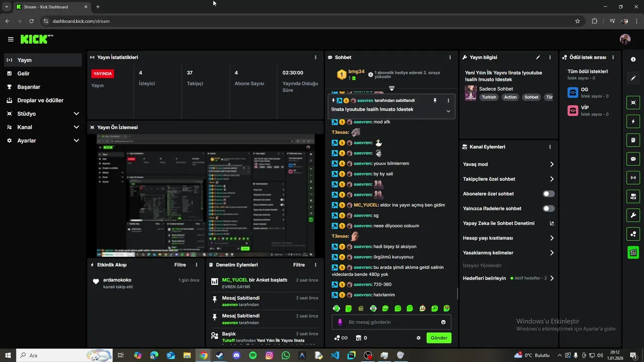Toggle the wrench channel actions widget icon
This screenshot has height=362, width=644.
[633, 215]
